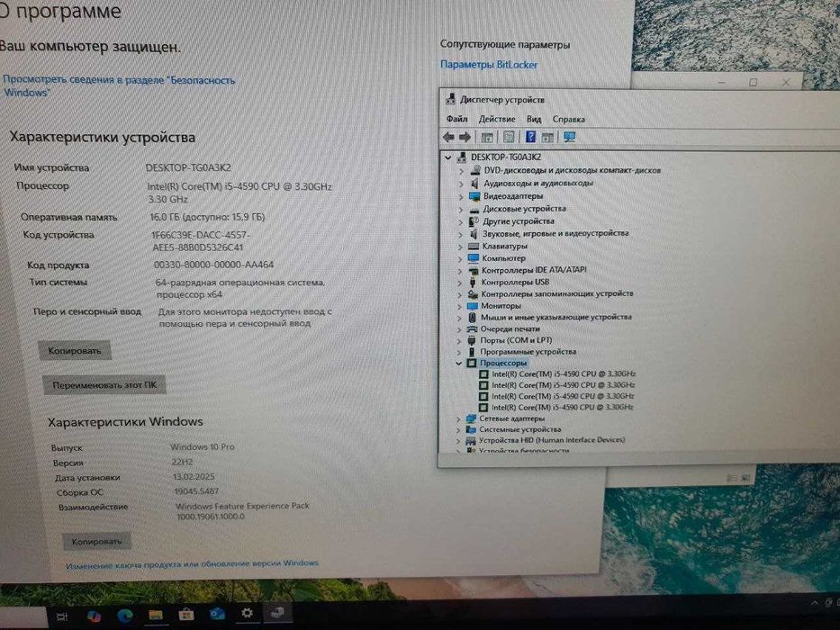Image resolution: width=840 pixels, height=630 pixels.
Task: Click product ID 00330-80000-00000-AA464
Action: 213,265
